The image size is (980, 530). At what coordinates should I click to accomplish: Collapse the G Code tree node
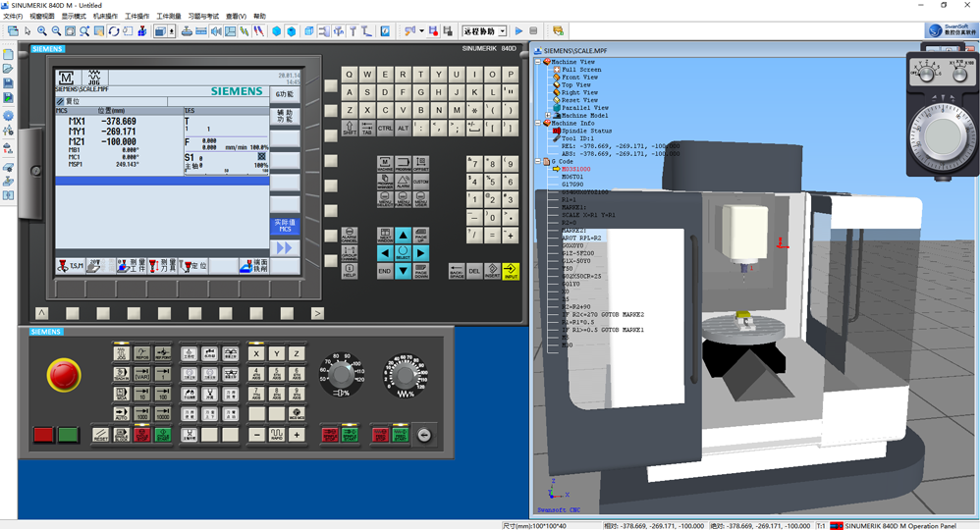pyautogui.click(x=538, y=162)
